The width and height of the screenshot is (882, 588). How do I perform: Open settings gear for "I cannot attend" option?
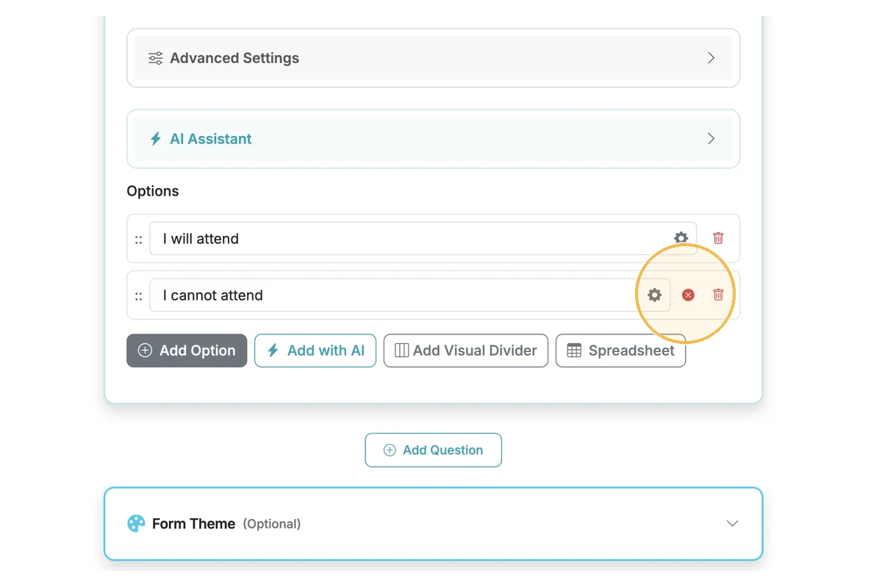tap(654, 295)
